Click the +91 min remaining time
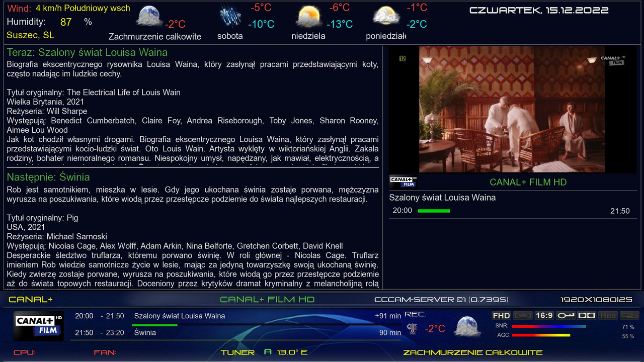Screen dimensions: 644x362 pos(388,316)
